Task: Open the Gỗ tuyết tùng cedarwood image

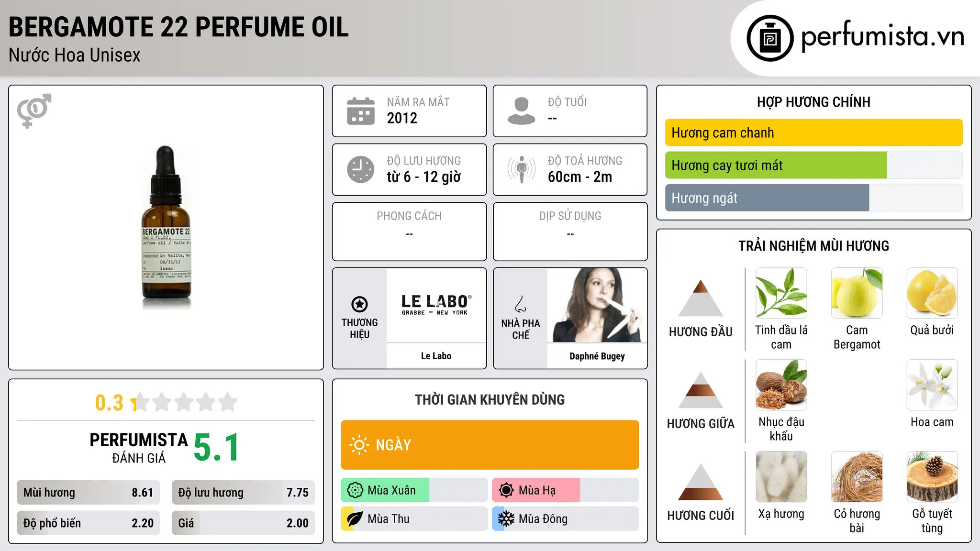Action: pyautogui.click(x=932, y=476)
